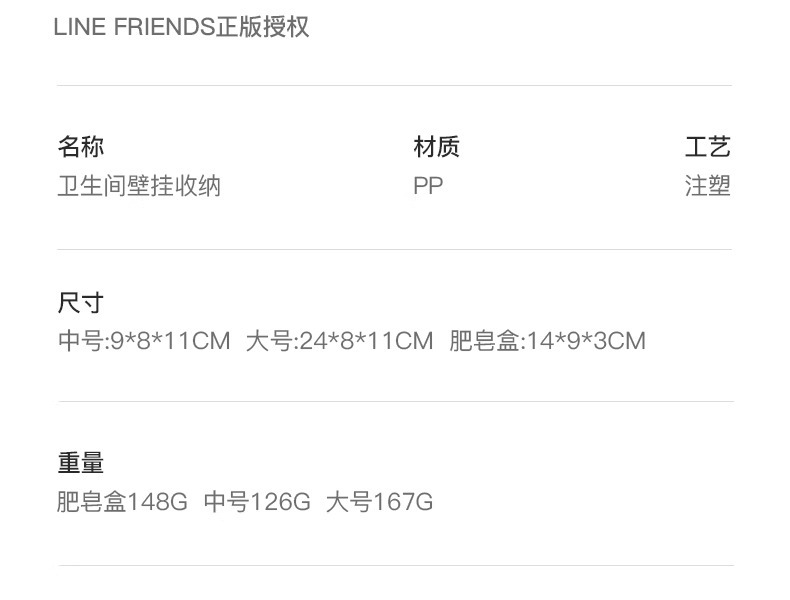The image size is (790, 600).
Task: Click the divider line below the weight row
Action: pos(394,565)
